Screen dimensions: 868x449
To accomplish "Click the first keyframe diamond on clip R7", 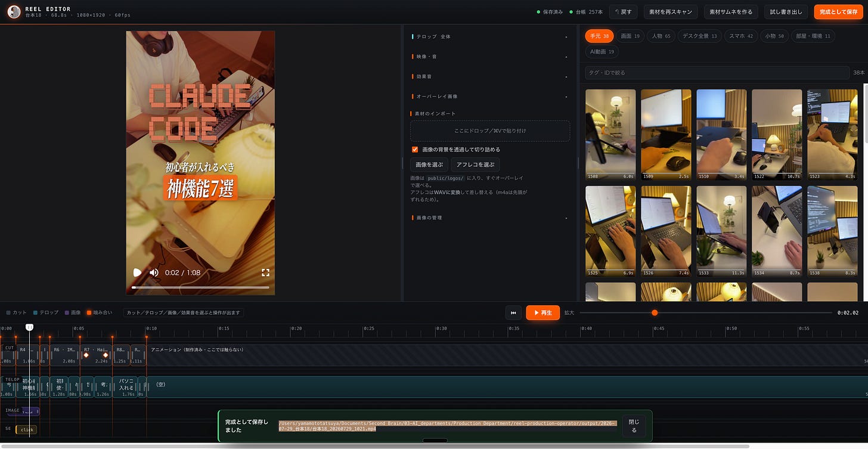I will click(86, 355).
